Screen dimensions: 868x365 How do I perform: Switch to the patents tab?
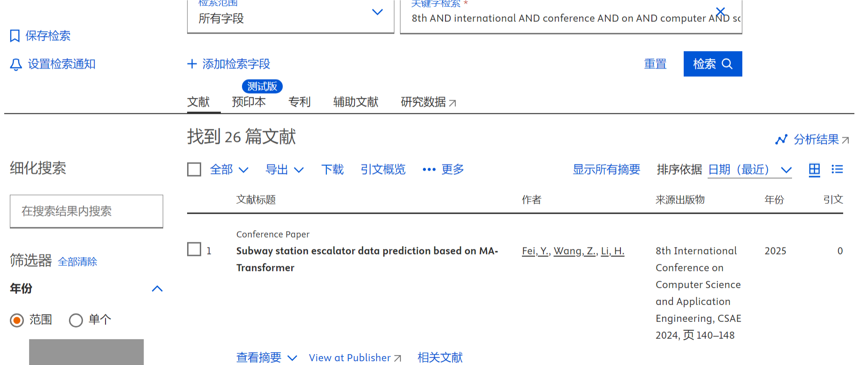299,102
